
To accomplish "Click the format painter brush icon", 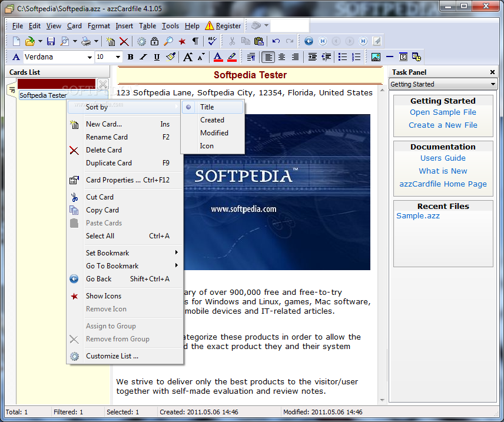I will pos(171,57).
